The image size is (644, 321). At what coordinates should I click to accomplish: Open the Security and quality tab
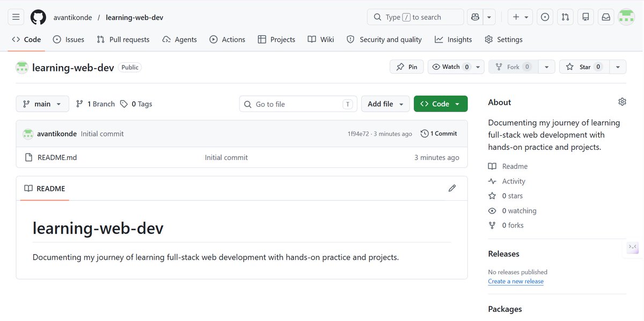(384, 39)
